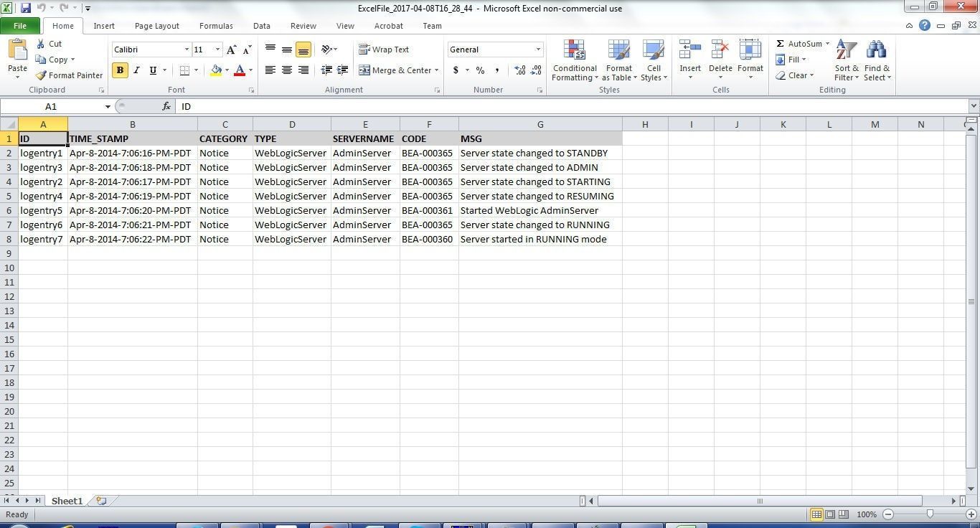The image size is (980, 528).
Task: Switch to the Data tab
Action: tap(262, 26)
